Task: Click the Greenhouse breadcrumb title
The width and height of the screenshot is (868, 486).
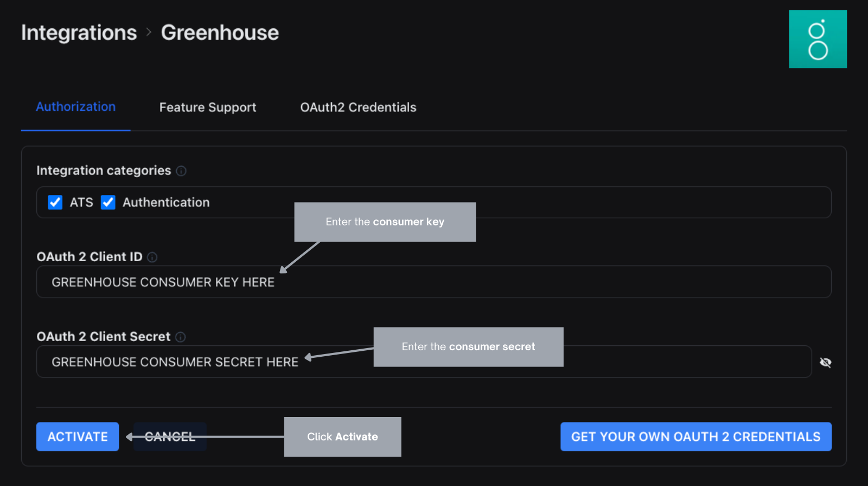Action: coord(220,33)
